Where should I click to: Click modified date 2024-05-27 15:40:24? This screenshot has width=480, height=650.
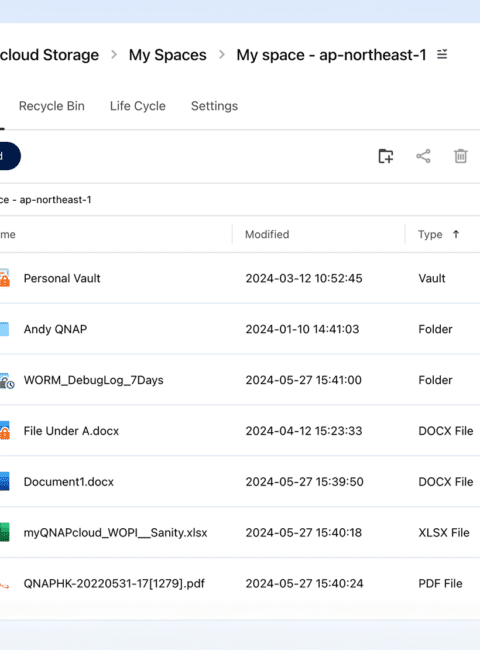[304, 584]
